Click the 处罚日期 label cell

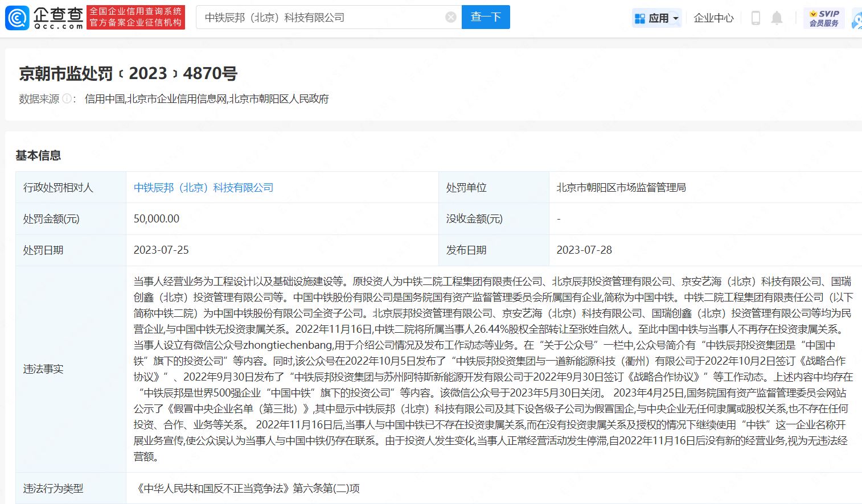coord(71,250)
